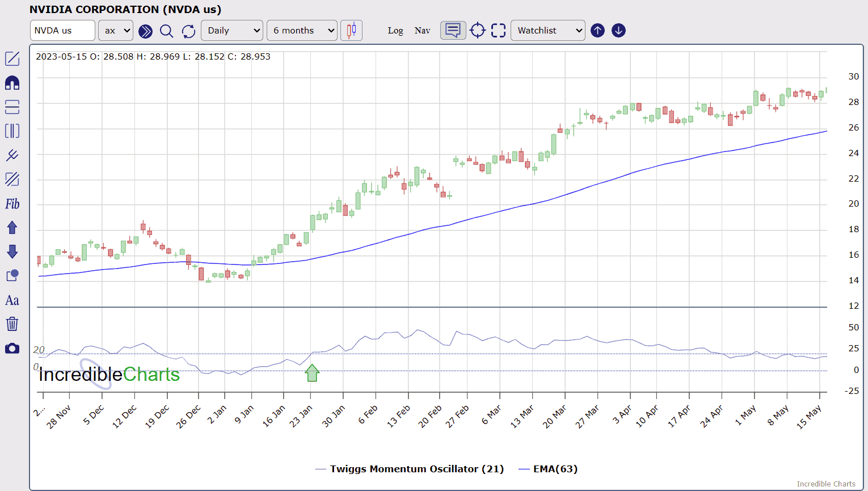Viewport: 868px width, 491px height.
Task: Refresh the chart data
Action: (x=188, y=31)
